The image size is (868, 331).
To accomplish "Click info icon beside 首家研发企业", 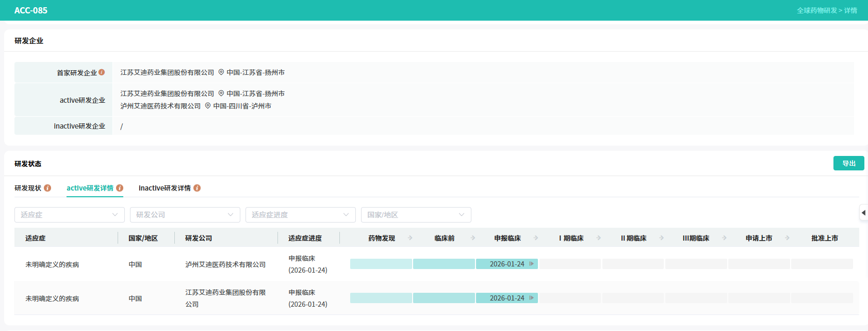I will tap(102, 72).
